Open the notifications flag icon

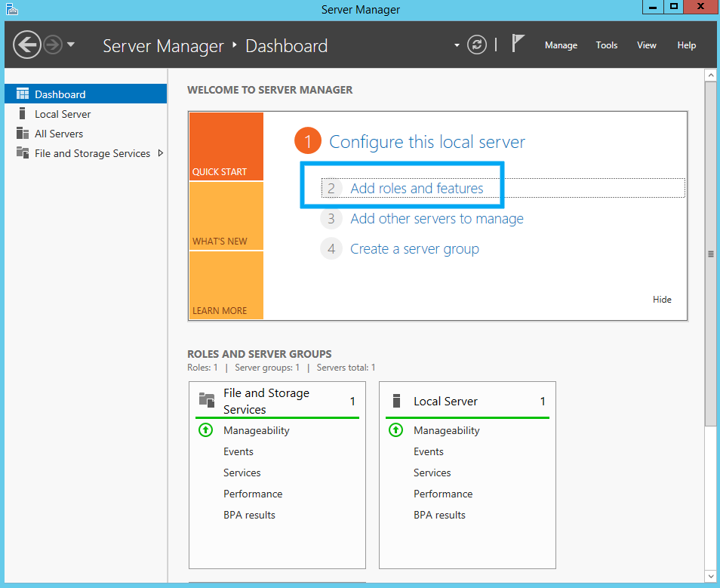click(518, 44)
